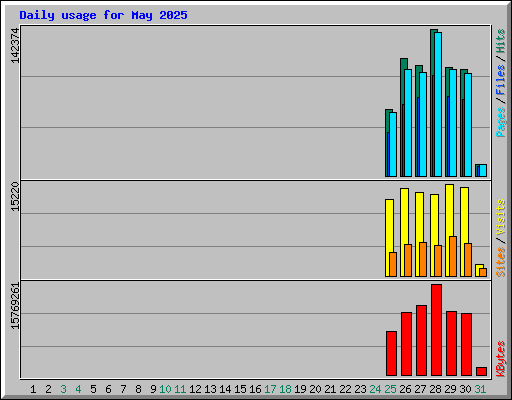Click day 21 on the x-axis
This screenshot has height=400, width=512.
point(330,389)
